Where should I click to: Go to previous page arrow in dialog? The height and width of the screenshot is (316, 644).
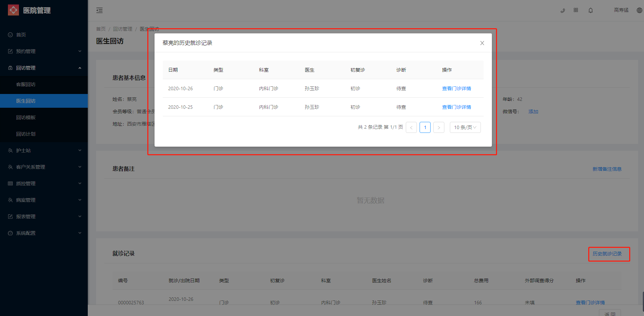pyautogui.click(x=411, y=127)
